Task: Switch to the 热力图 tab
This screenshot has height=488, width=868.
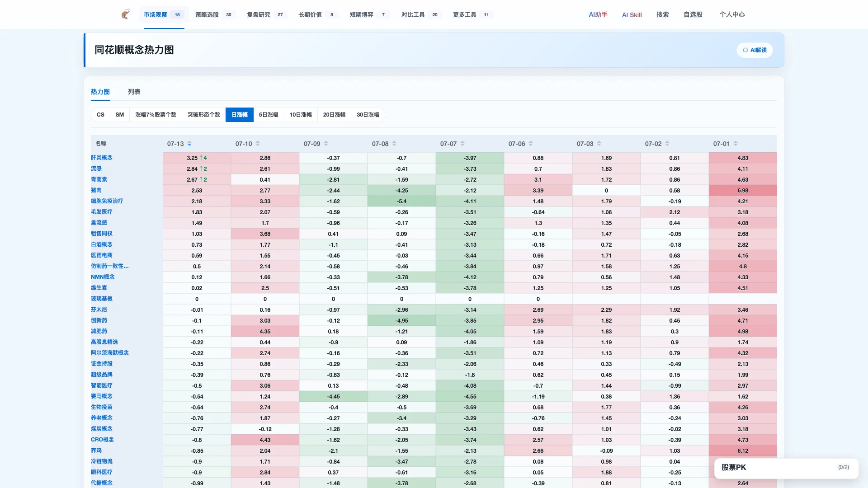Action: coord(100,92)
